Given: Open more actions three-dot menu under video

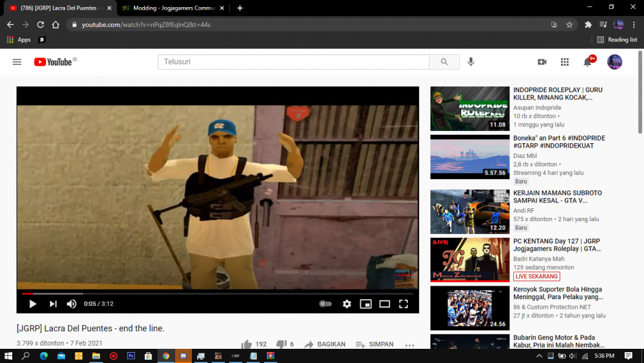Looking at the screenshot, I should (410, 345).
